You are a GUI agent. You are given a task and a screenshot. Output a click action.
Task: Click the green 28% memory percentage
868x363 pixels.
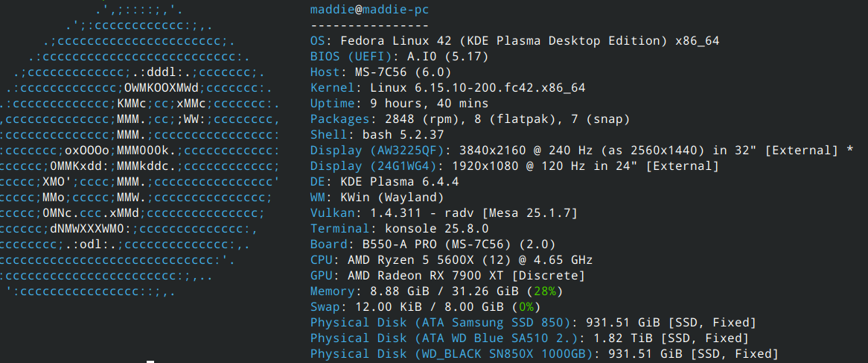544,291
